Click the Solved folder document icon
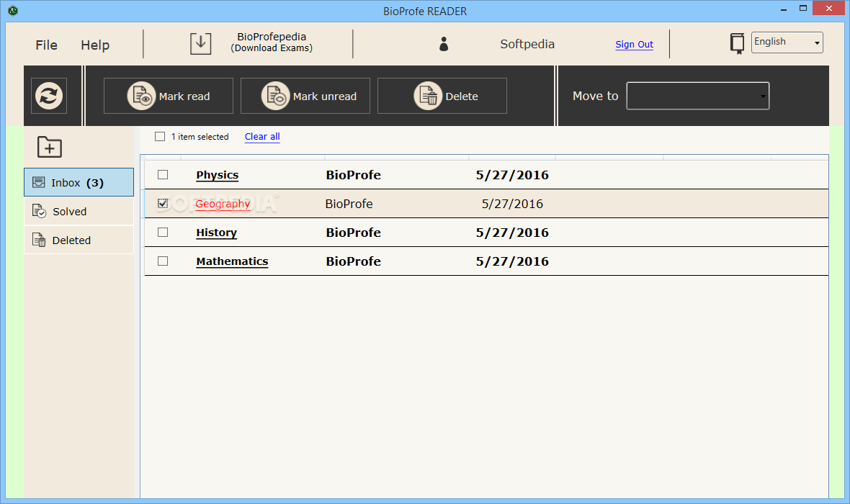This screenshot has height=504, width=850. pyautogui.click(x=39, y=211)
